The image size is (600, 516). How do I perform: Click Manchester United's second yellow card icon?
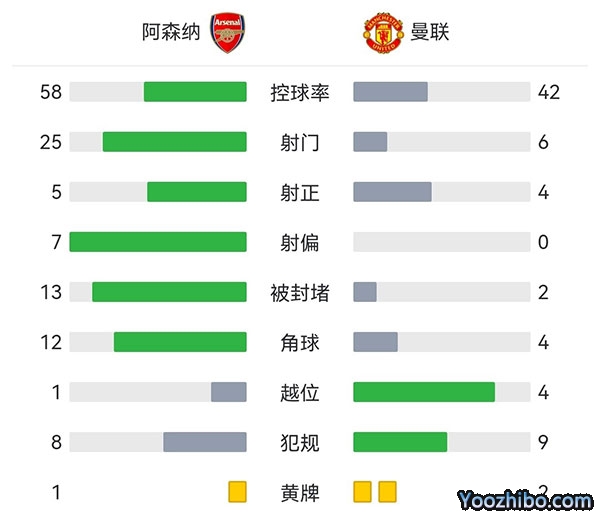[x=387, y=492]
